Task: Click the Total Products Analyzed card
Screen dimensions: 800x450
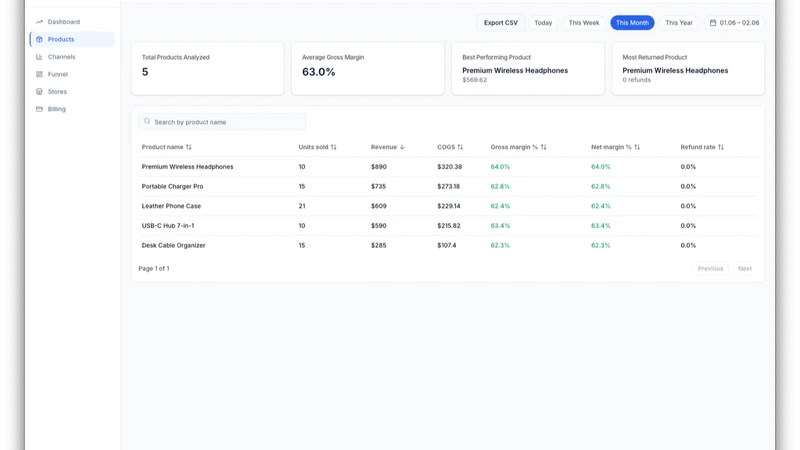Action: point(208,68)
